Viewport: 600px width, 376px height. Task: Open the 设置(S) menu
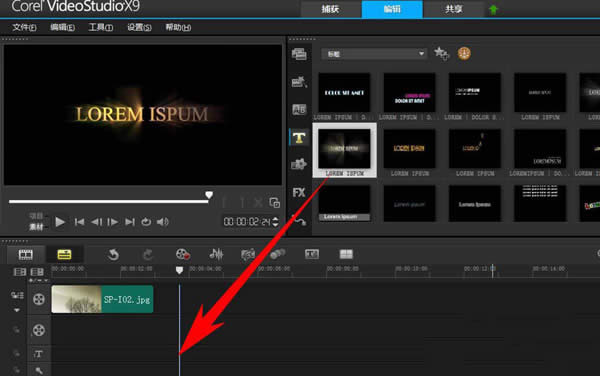[139, 28]
